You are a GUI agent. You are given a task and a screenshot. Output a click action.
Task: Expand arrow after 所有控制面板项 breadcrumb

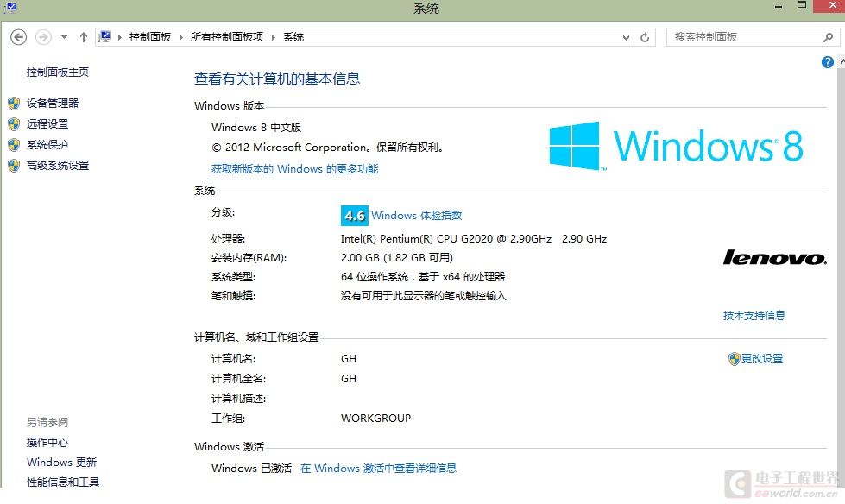pos(274,37)
